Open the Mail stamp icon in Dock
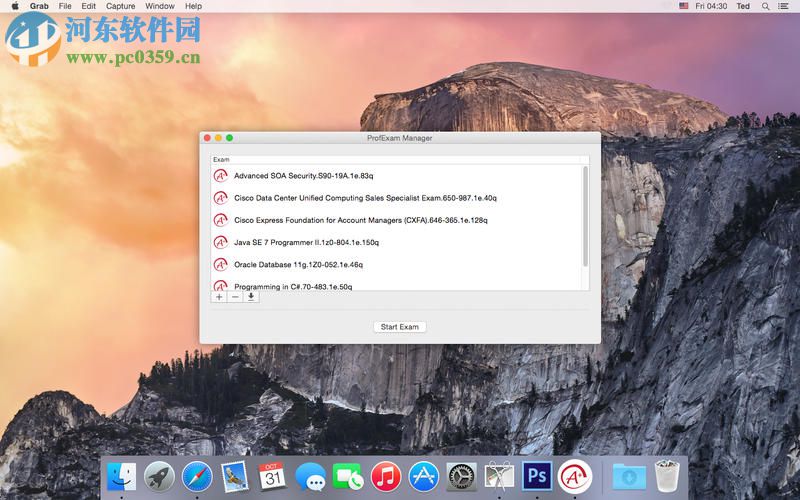Viewport: 800px width, 500px height. coord(235,477)
